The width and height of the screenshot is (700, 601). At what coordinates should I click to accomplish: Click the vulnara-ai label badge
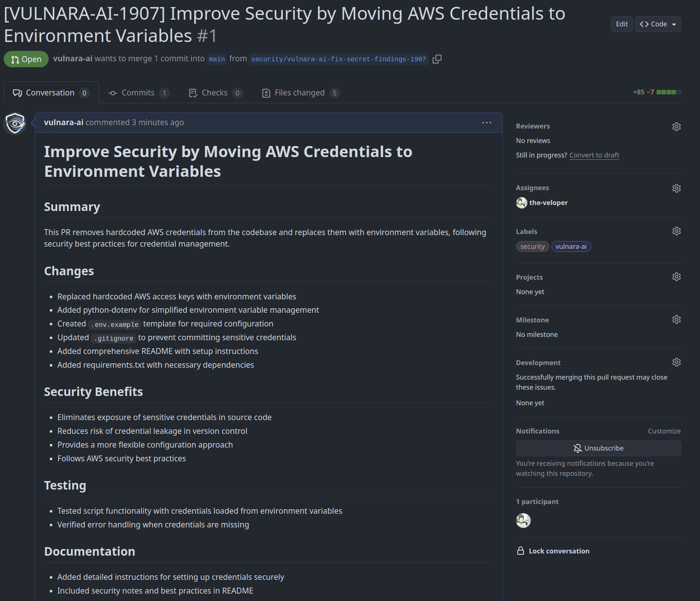pyautogui.click(x=571, y=247)
